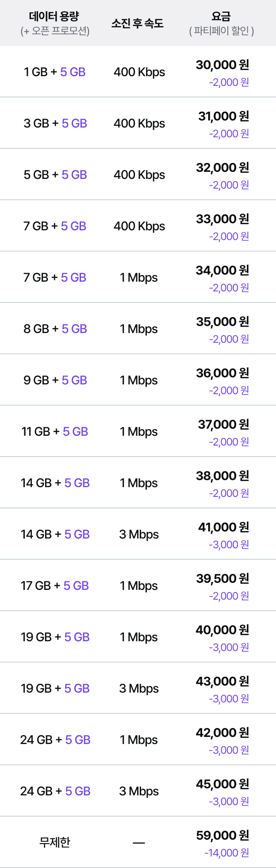Click the 1 GB + 5 GB data row
This screenshot has height=868, width=276.
point(138,72)
